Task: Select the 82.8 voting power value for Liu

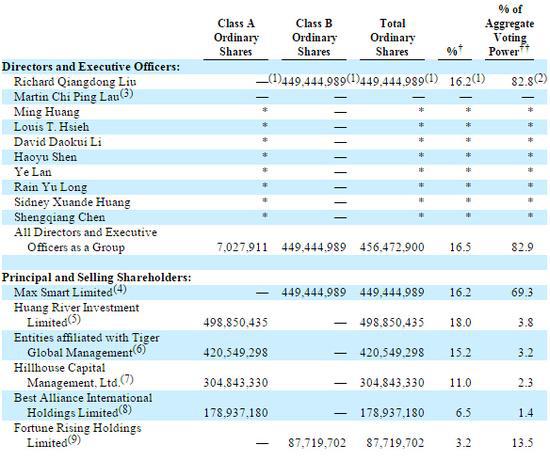Action: (522, 82)
